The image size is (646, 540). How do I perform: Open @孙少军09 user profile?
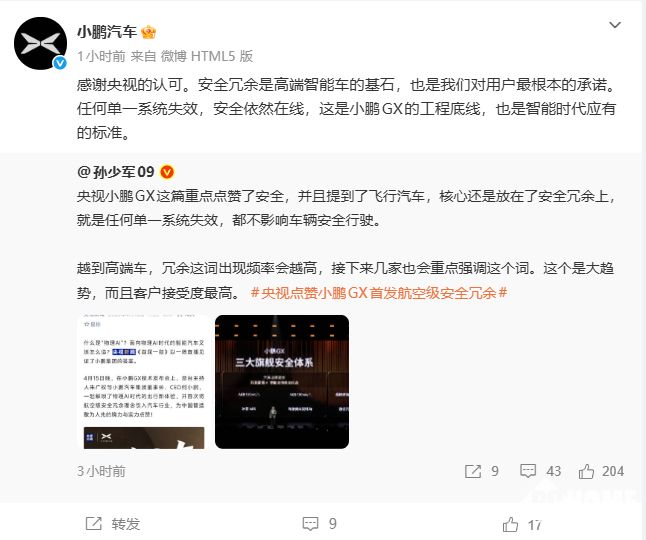(116, 172)
